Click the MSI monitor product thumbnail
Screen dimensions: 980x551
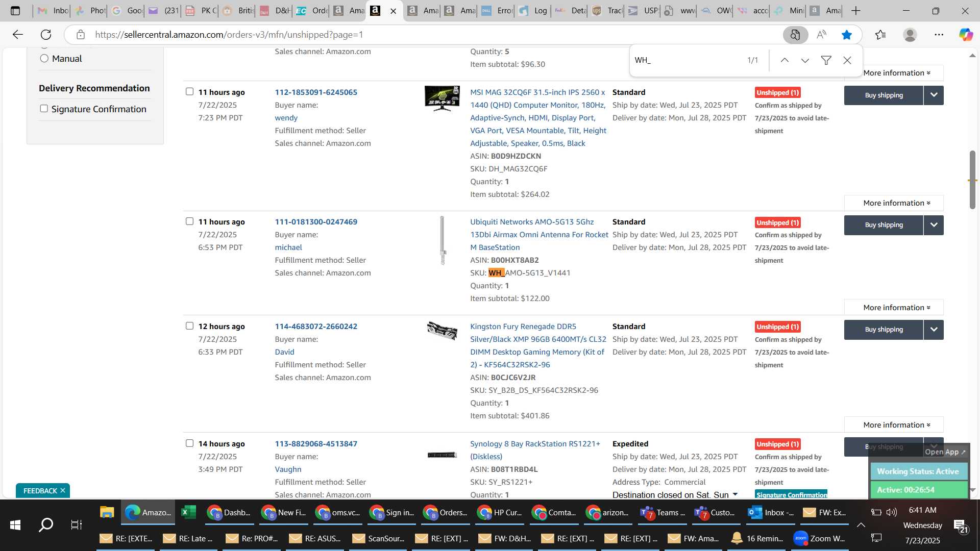[442, 98]
